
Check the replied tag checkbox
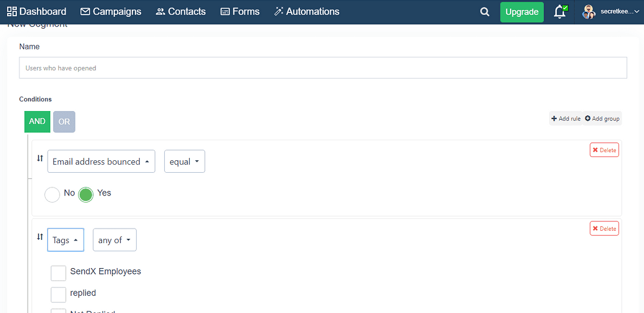click(58, 295)
